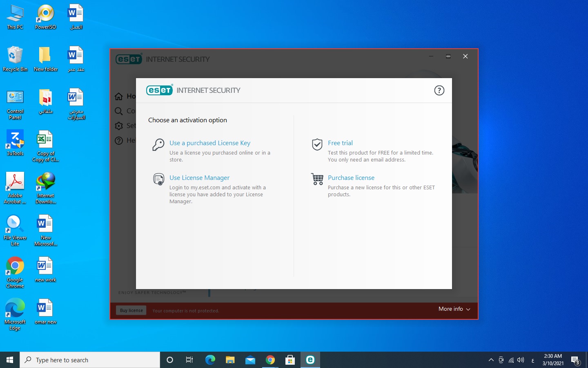Screen dimensions: 588x368
Task: Select the New folder desktop icon
Action: (46, 59)
